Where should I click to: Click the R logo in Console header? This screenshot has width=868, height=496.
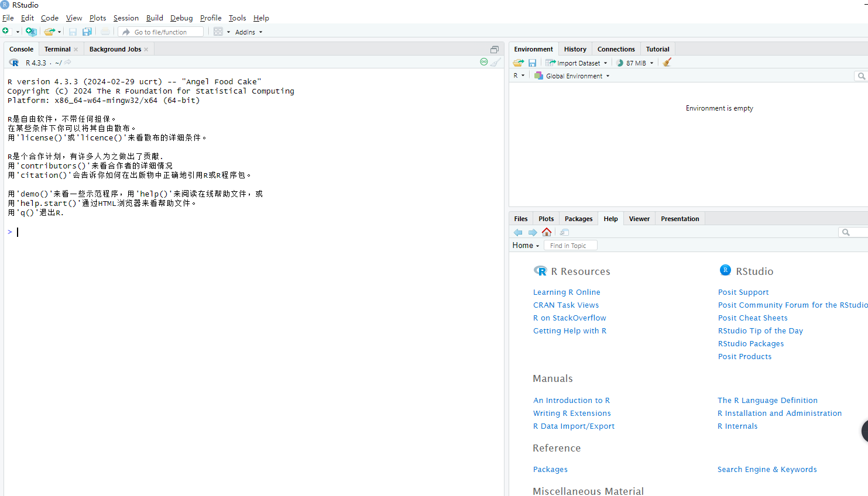point(14,63)
